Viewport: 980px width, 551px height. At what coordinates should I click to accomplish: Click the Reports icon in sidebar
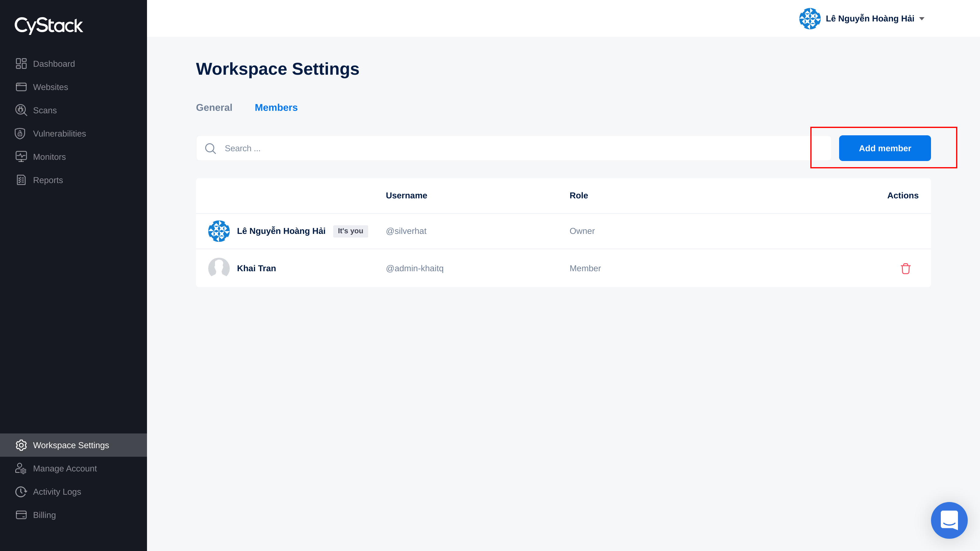click(21, 180)
